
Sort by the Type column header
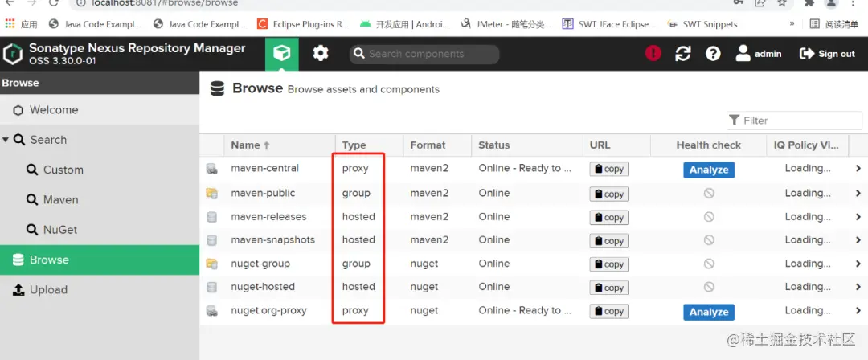point(369,145)
